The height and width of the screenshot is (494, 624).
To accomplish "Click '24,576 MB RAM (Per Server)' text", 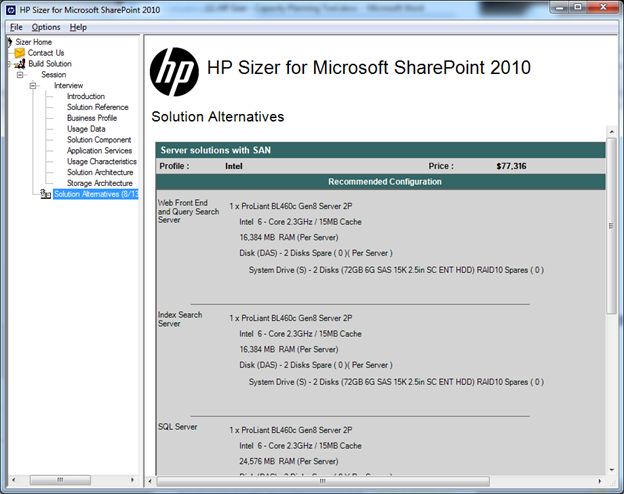I will [289, 461].
